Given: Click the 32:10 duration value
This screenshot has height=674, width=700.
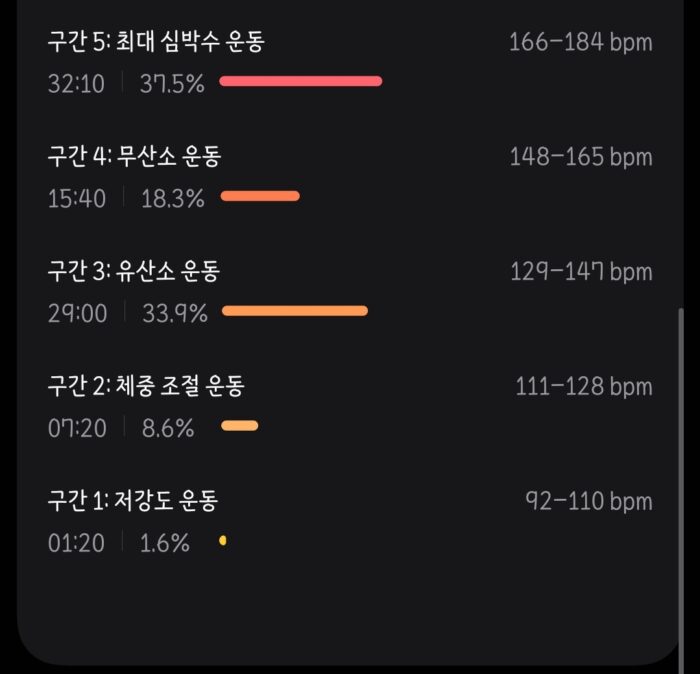Looking at the screenshot, I should 76,83.
